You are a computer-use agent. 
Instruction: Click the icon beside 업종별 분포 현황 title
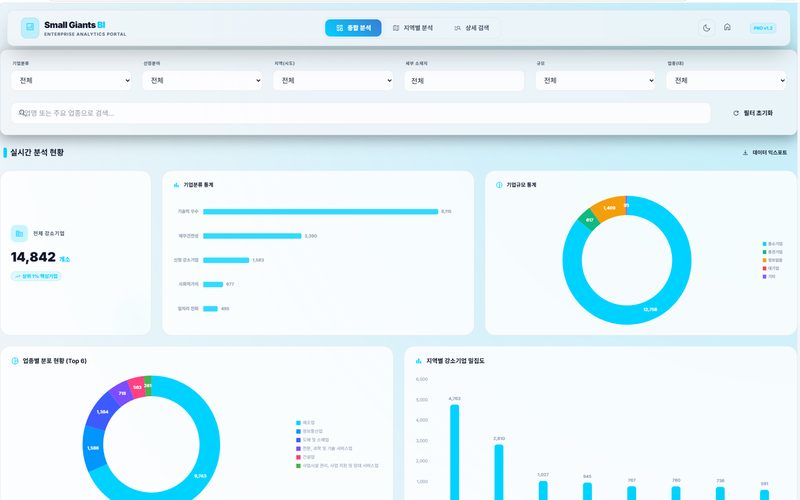click(15, 361)
